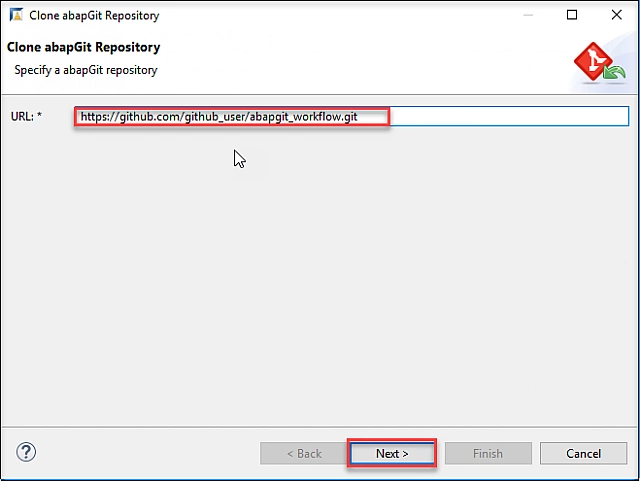
Task: Click the abapGit clone wizard logo
Action: coord(598,62)
